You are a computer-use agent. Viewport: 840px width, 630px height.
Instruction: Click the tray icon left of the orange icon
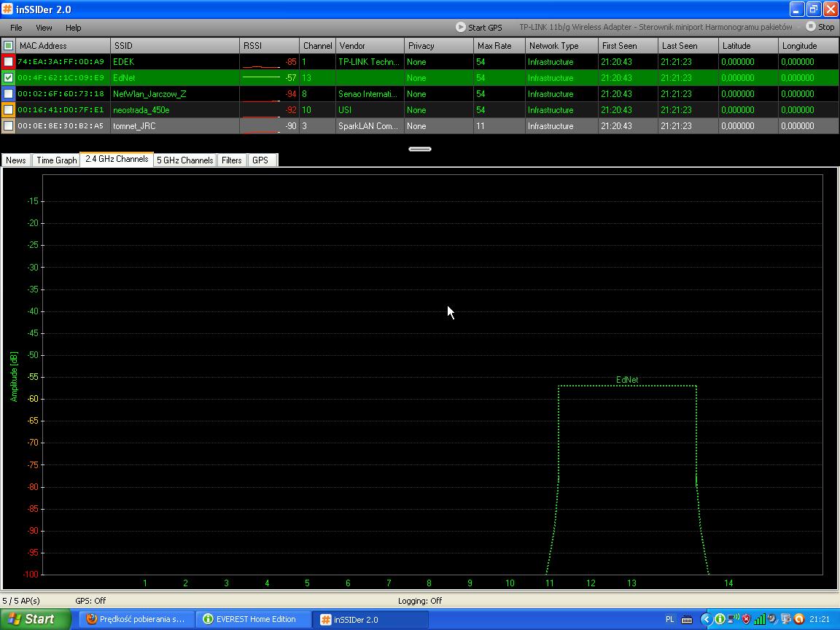[786, 619]
